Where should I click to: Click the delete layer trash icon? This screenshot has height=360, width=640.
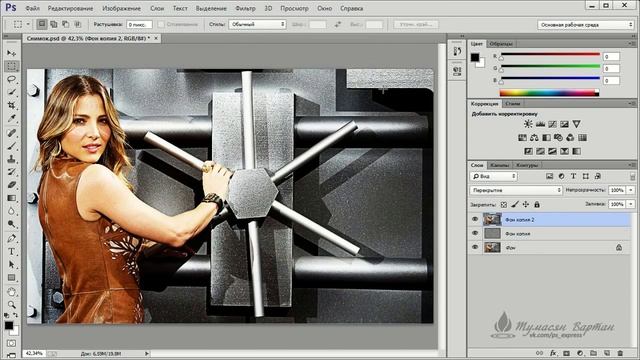pos(620,353)
